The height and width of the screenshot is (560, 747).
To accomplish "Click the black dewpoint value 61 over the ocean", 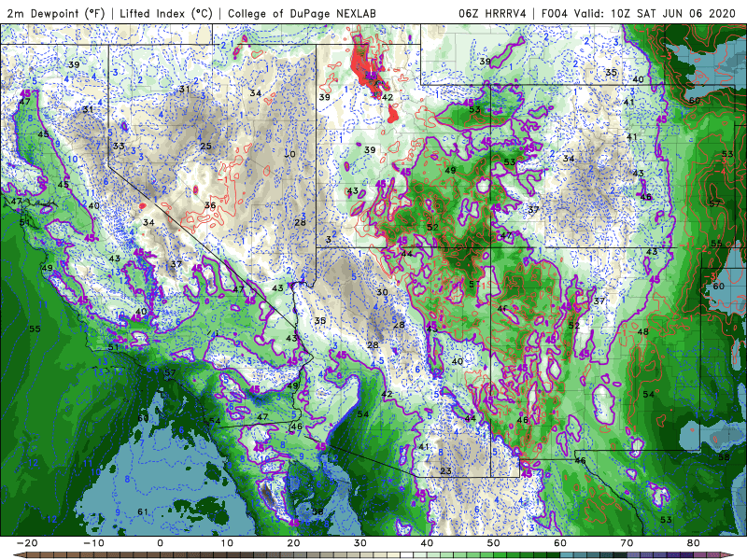I will [143, 511].
